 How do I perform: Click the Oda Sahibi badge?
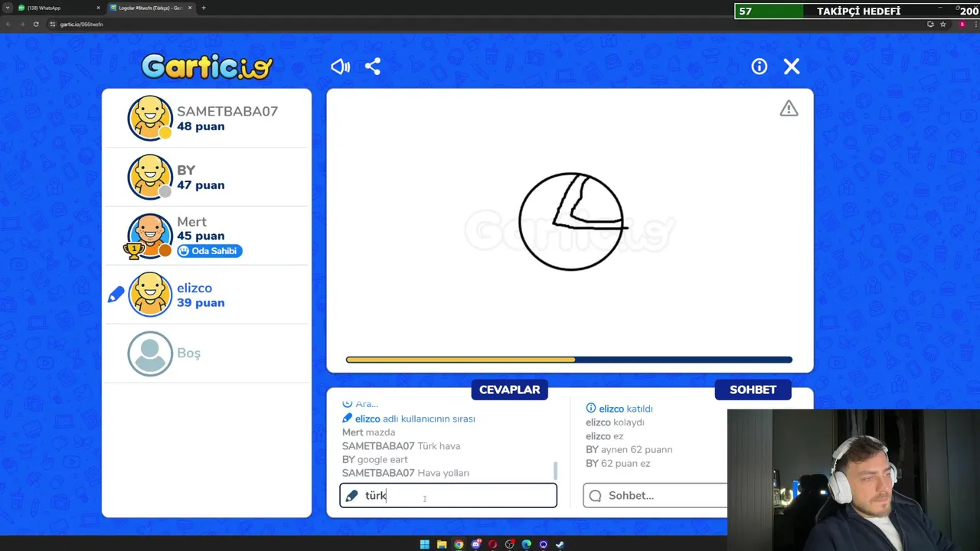pyautogui.click(x=209, y=251)
